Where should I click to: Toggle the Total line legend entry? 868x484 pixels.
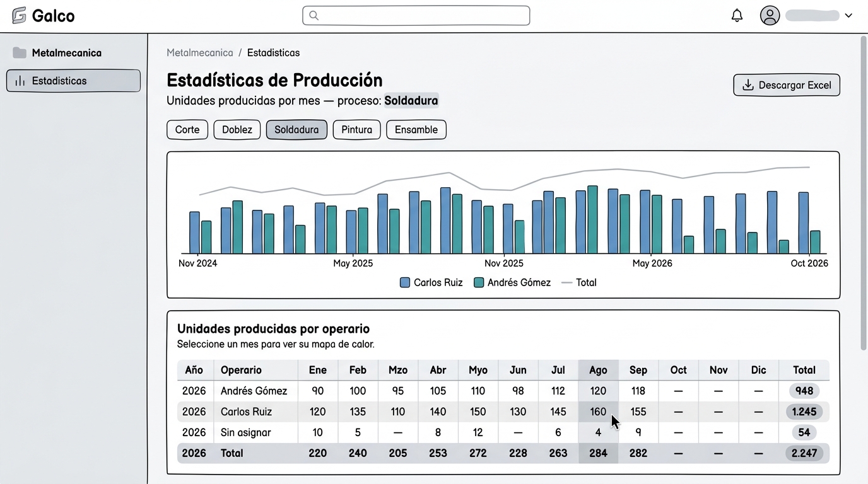pos(579,282)
